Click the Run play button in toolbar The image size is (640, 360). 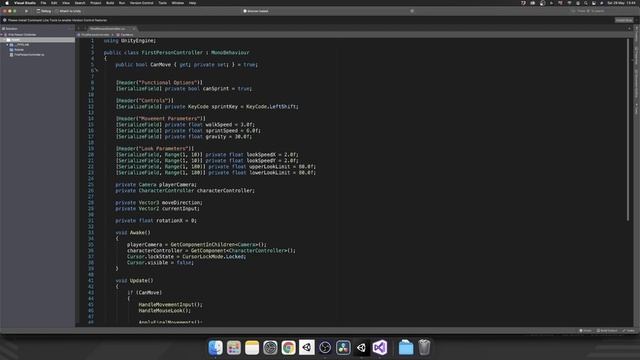coord(27,11)
